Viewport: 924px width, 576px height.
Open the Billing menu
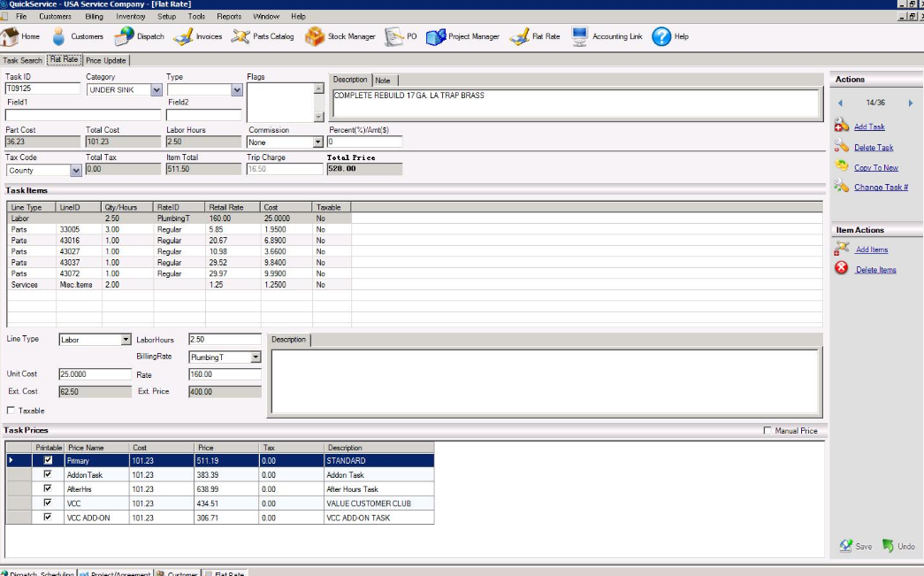click(94, 16)
